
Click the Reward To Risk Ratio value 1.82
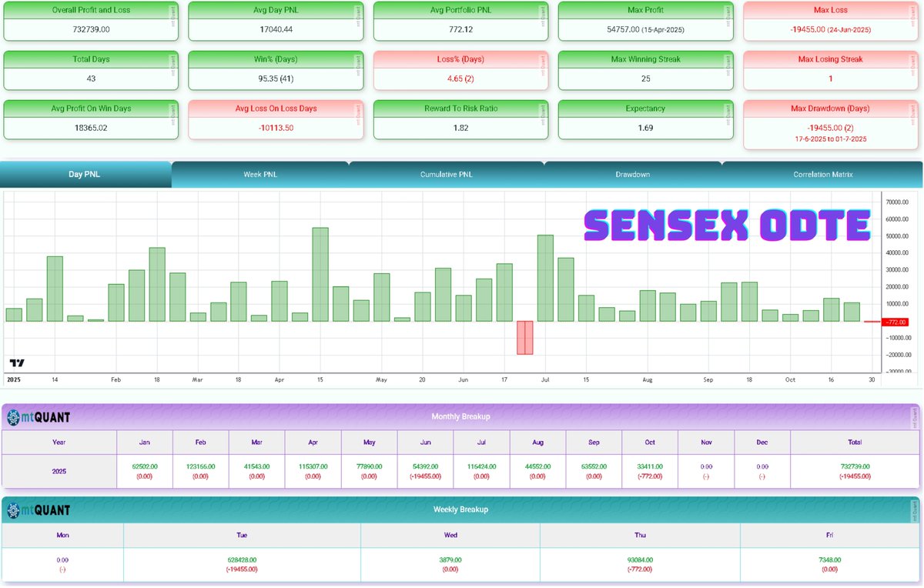460,128
